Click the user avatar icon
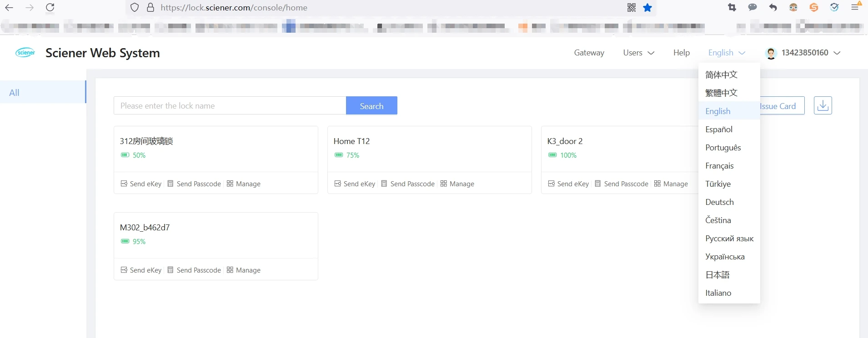The width and height of the screenshot is (868, 338). [771, 53]
